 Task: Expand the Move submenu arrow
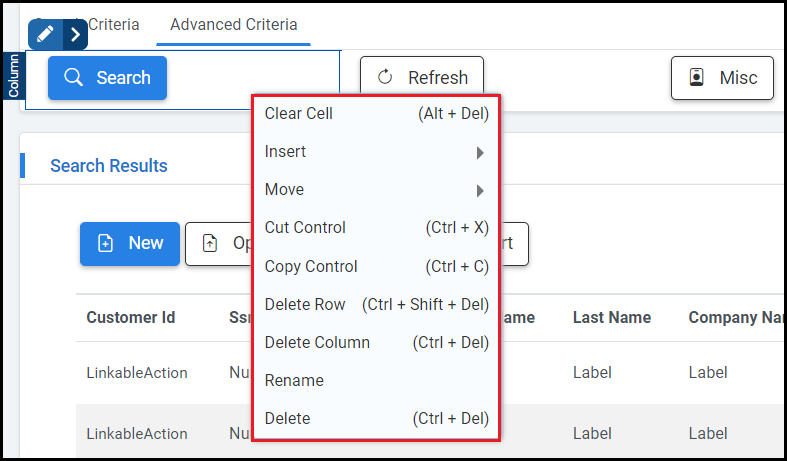[x=480, y=191]
